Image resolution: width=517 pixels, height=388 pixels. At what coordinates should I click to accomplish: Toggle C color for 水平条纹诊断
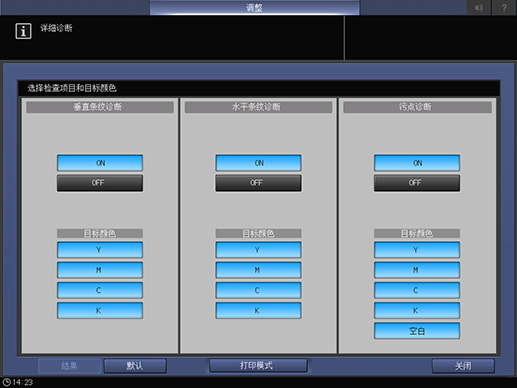(x=258, y=290)
